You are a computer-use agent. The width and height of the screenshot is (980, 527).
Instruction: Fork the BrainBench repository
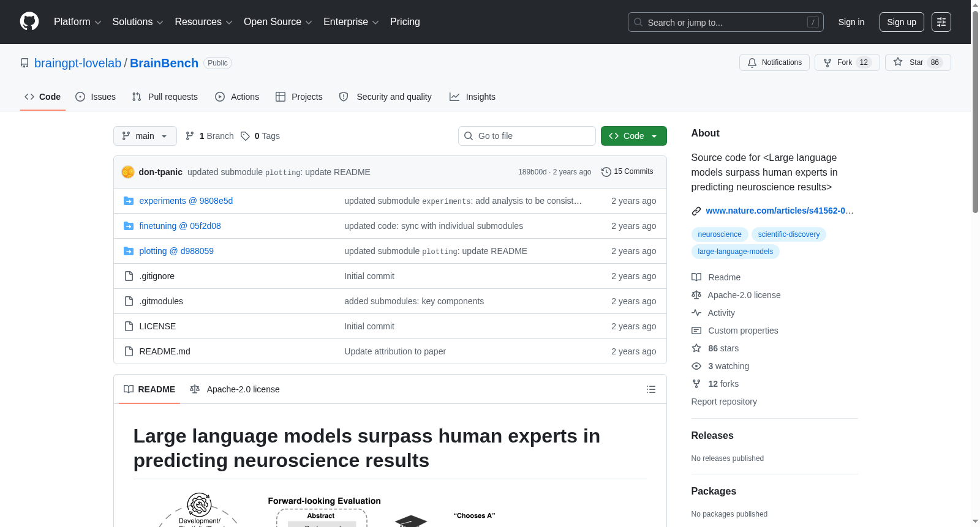point(847,62)
